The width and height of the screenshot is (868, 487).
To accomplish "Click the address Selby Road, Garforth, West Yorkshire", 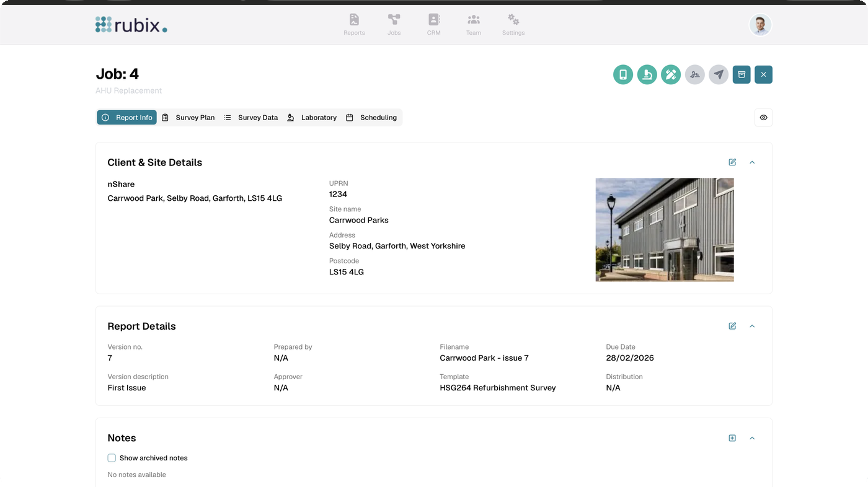I will click(x=397, y=246).
